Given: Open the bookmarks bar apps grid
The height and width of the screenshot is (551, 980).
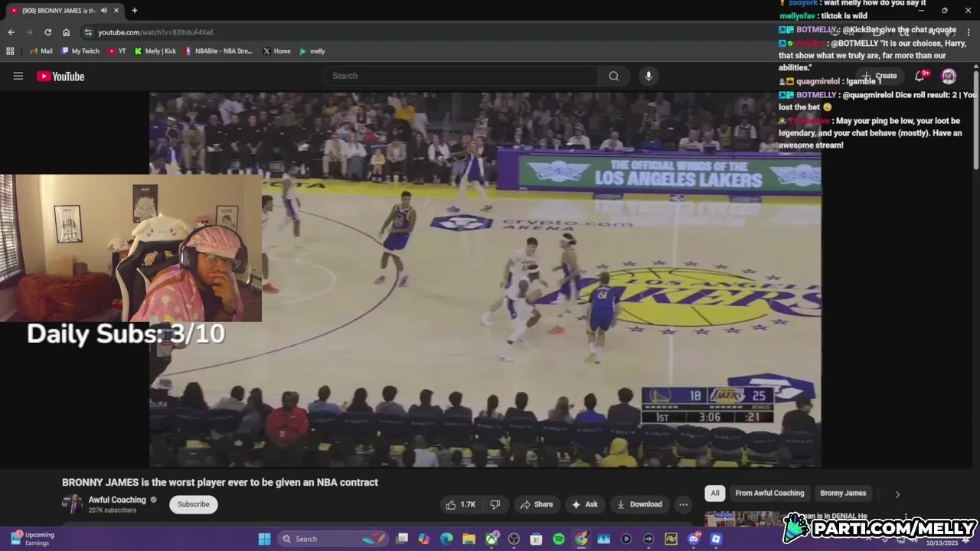Looking at the screenshot, I should coord(10,51).
